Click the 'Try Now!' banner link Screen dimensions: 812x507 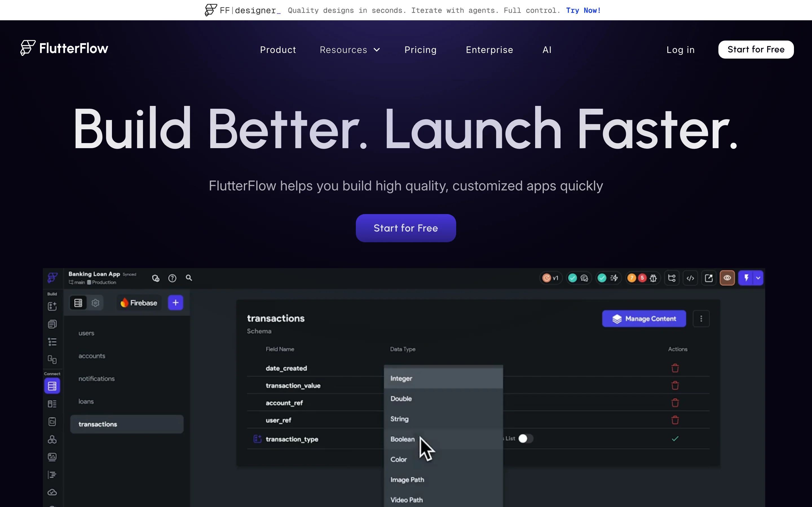[x=583, y=10]
